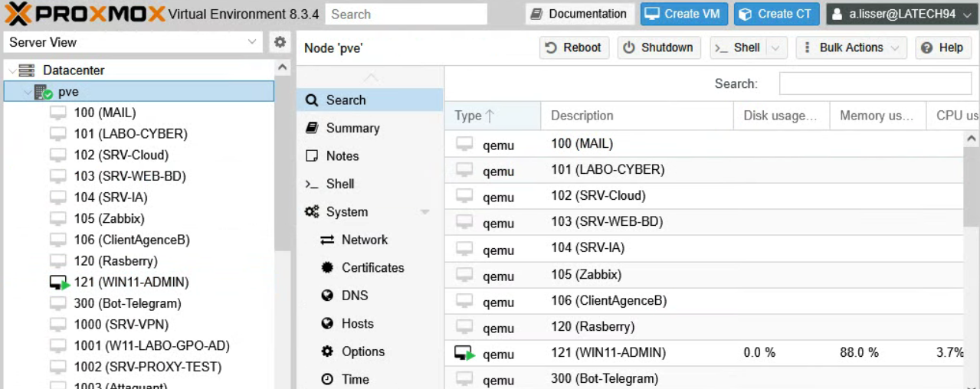Screen dimensions: 980x389
Task: Click the Shell prompt icon in node menu
Action: (312, 184)
